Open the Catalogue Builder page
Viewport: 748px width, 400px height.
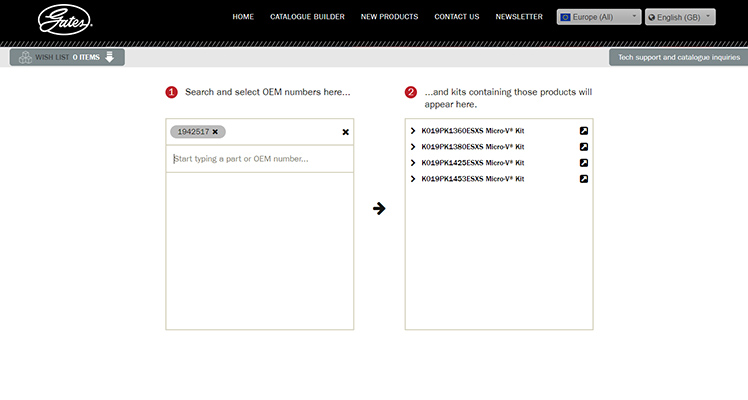pos(307,17)
